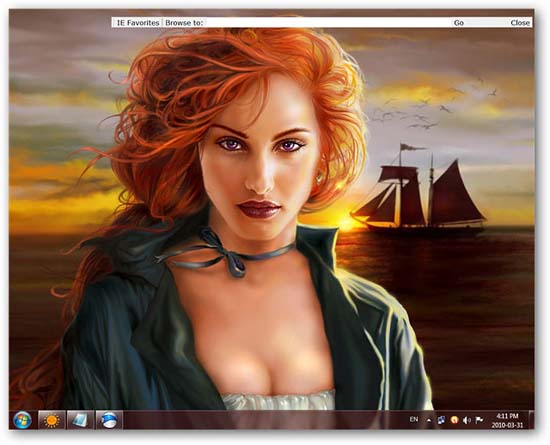Screen dimensions: 550x445
Task: Show hidden system tray icons arrow
Action: [x=429, y=420]
